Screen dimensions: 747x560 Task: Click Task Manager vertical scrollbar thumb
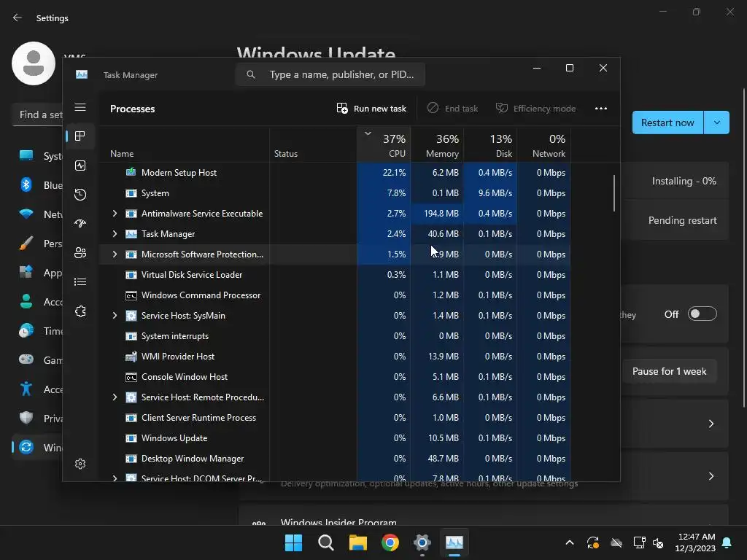pyautogui.click(x=614, y=193)
